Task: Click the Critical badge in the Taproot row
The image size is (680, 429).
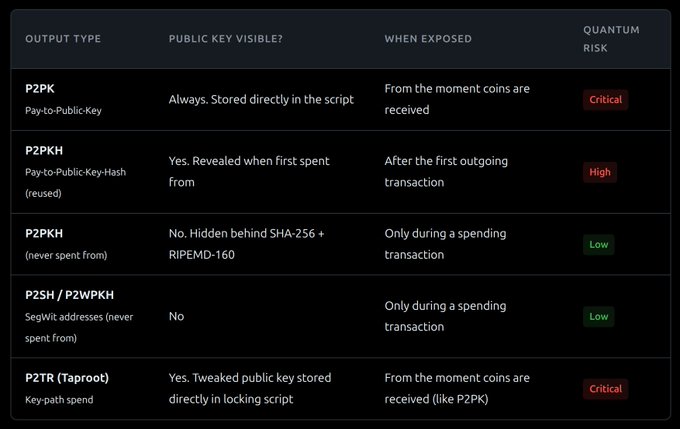Action: [605, 388]
